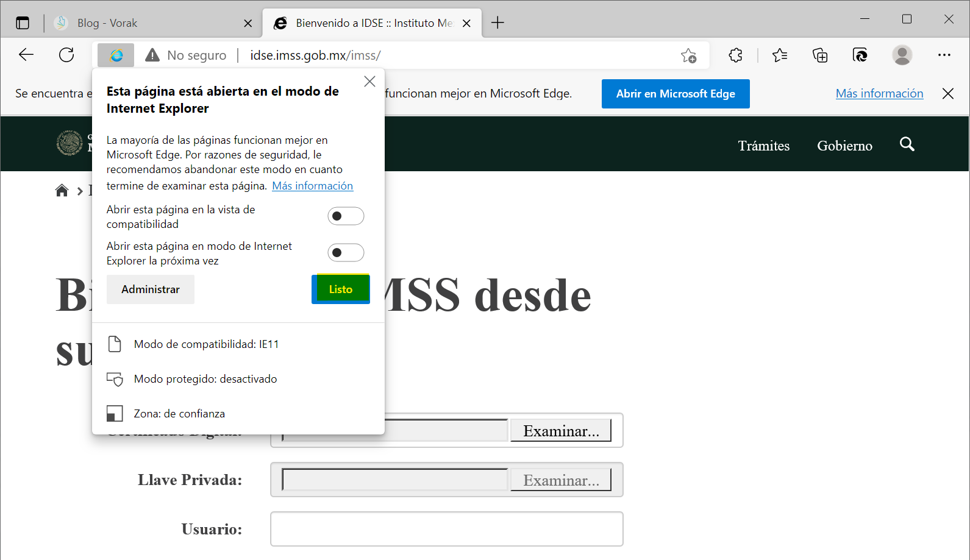
Task: Open the Favorites list icon
Action: (x=779, y=55)
